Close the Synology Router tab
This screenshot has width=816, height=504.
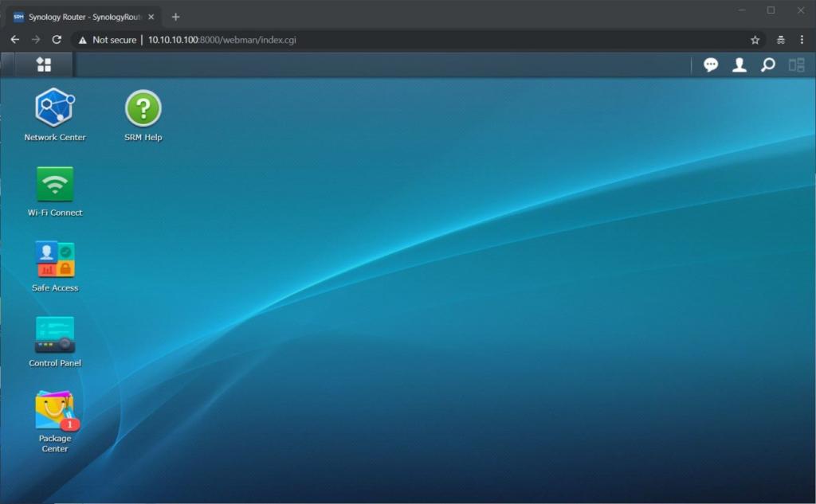(151, 18)
